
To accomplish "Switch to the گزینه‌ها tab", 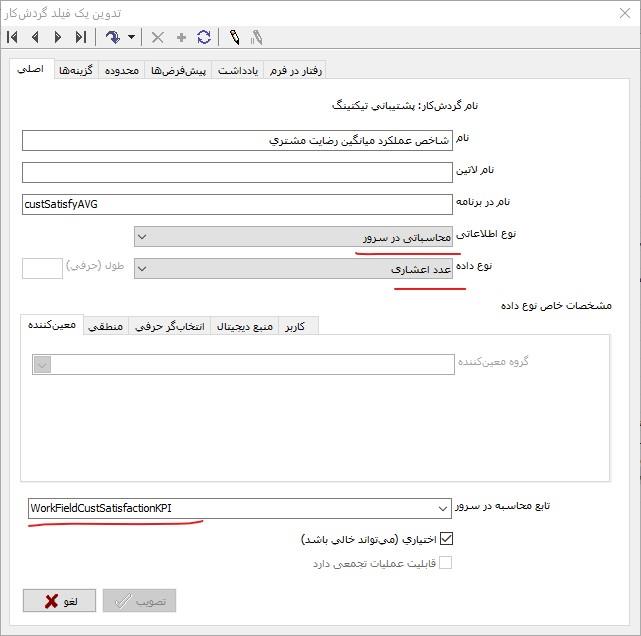I will (x=76, y=70).
